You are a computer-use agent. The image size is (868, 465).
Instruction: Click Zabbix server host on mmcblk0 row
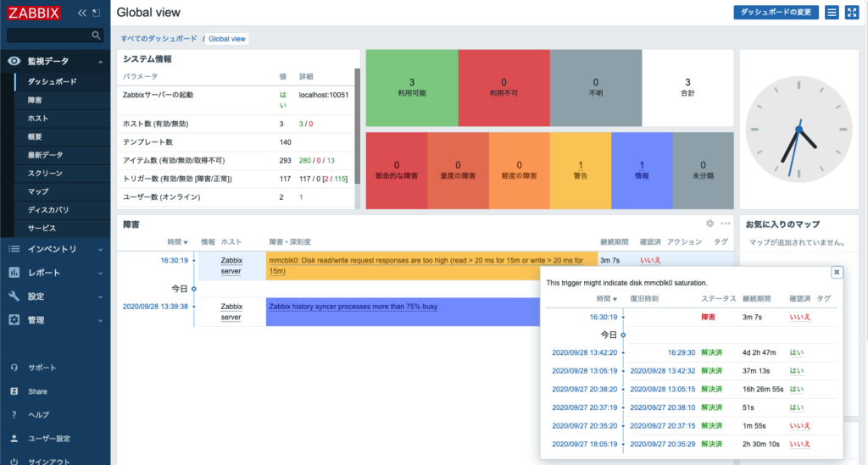point(231,266)
